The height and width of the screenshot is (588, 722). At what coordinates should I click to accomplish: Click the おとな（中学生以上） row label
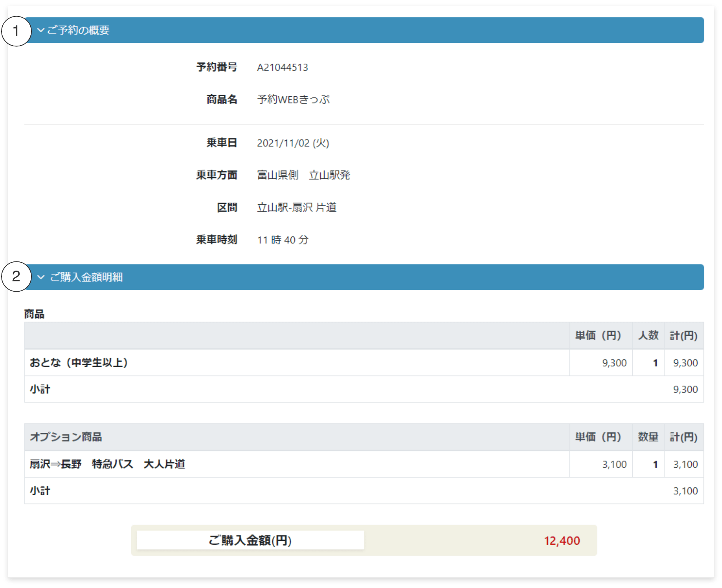pos(79,363)
